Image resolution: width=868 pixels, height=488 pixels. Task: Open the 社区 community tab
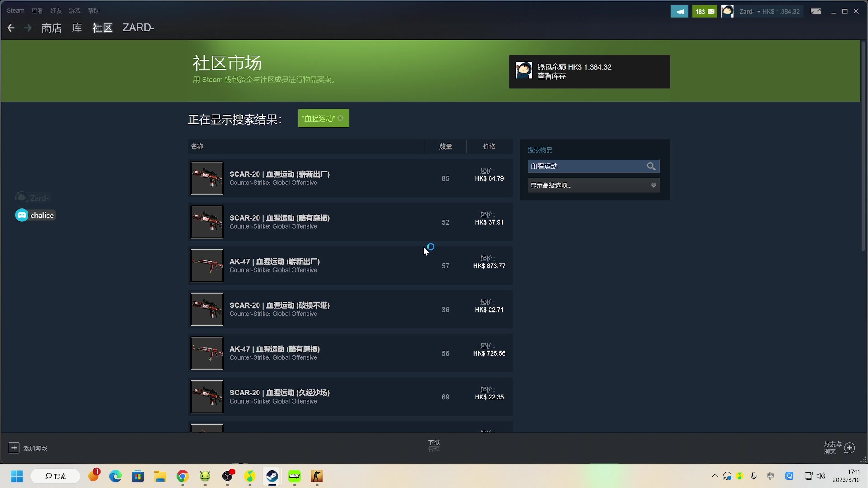coord(102,28)
